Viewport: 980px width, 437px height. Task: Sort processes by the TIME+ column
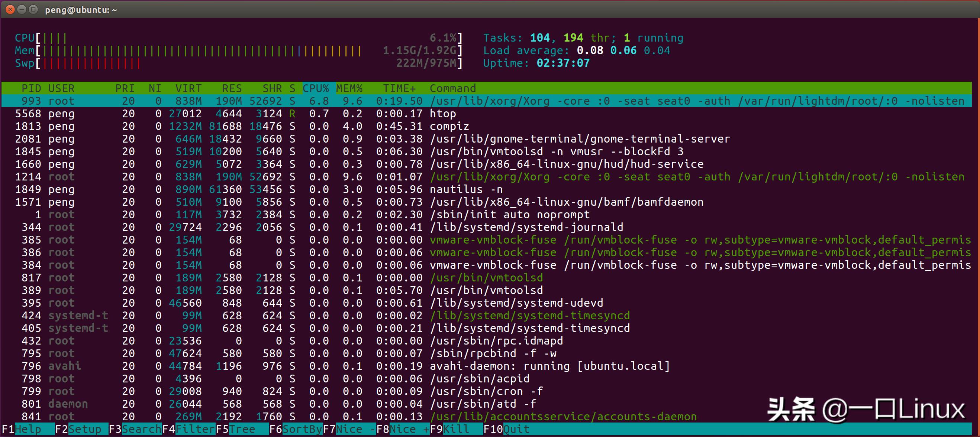pyautogui.click(x=399, y=88)
